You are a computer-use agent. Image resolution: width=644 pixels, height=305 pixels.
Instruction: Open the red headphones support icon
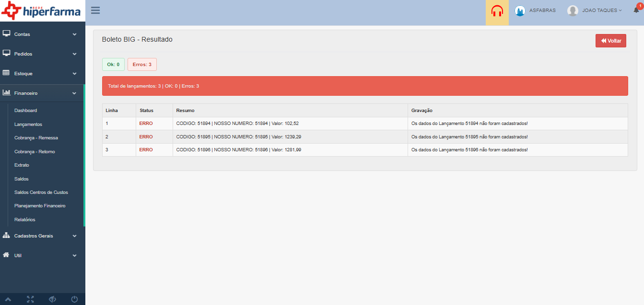click(497, 11)
